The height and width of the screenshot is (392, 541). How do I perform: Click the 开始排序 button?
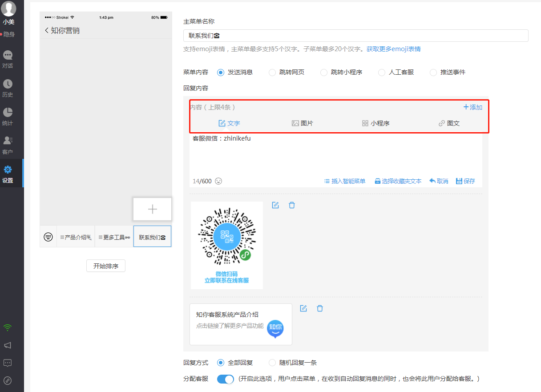(106, 266)
